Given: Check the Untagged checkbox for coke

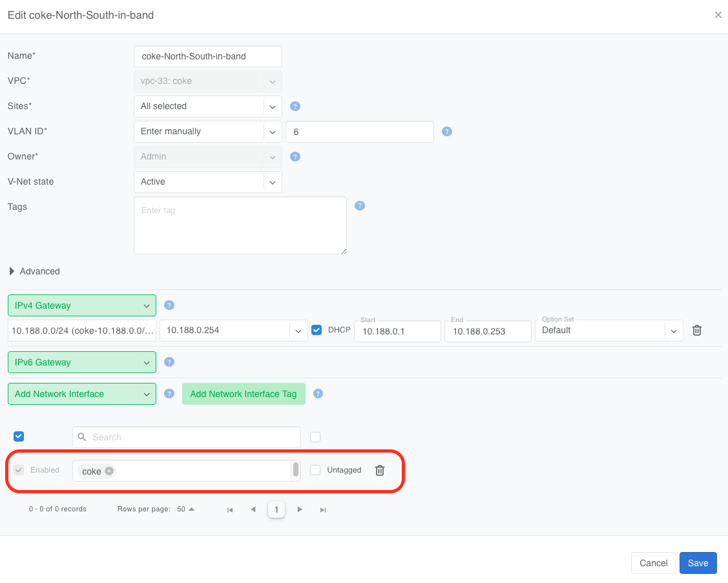Looking at the screenshot, I should 315,470.
